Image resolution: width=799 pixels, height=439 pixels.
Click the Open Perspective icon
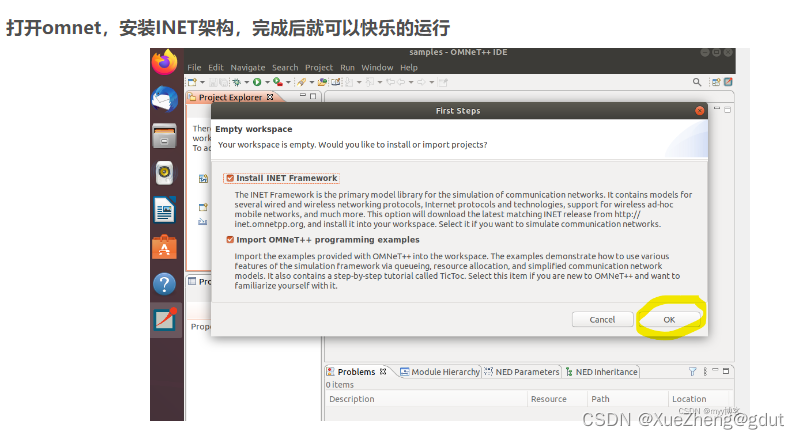[x=716, y=82]
